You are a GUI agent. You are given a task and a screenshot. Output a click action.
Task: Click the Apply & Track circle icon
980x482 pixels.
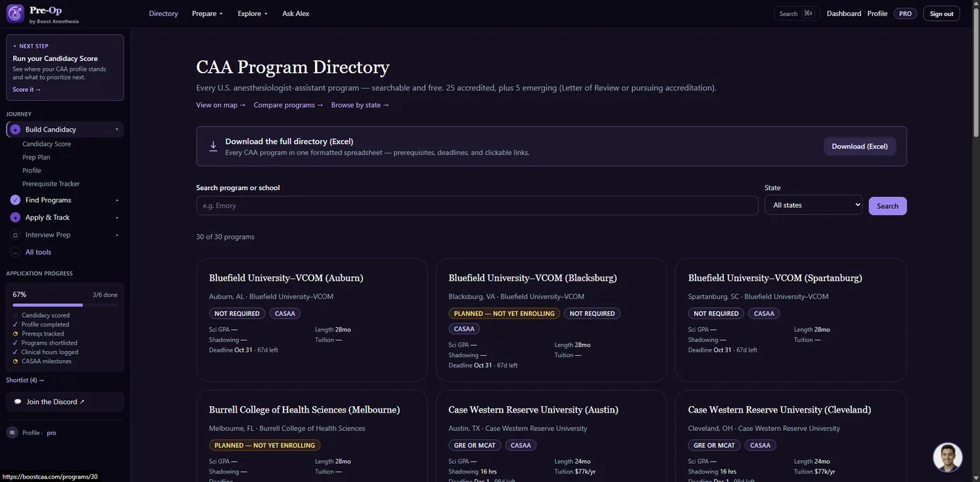pos(15,218)
